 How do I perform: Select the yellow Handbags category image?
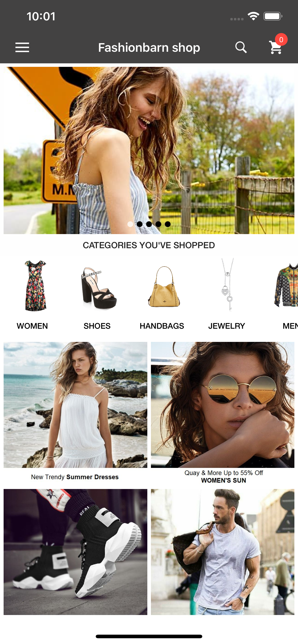pos(164,287)
